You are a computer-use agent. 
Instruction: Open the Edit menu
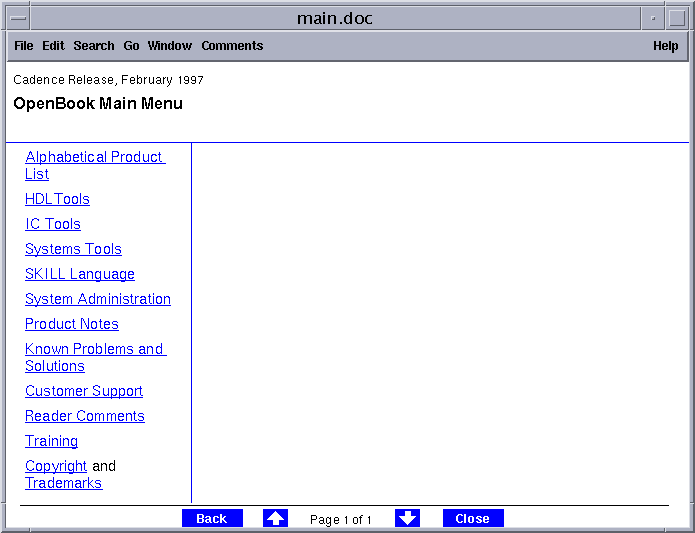[x=53, y=46]
